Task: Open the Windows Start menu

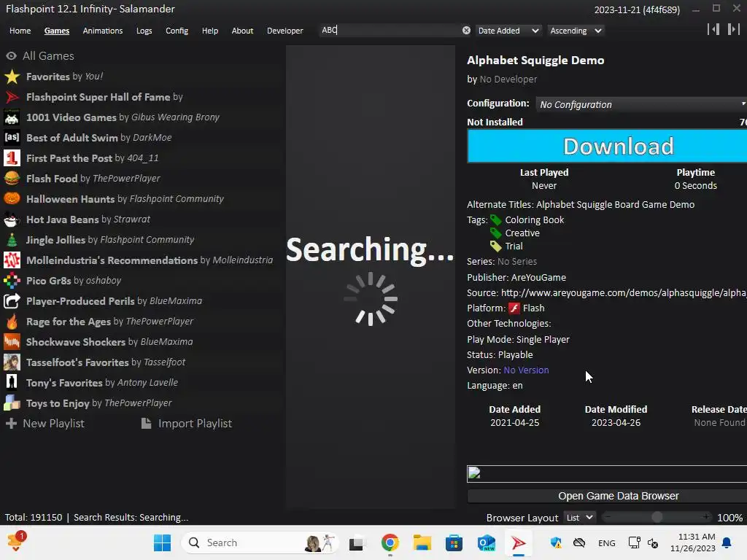Action: point(162,542)
